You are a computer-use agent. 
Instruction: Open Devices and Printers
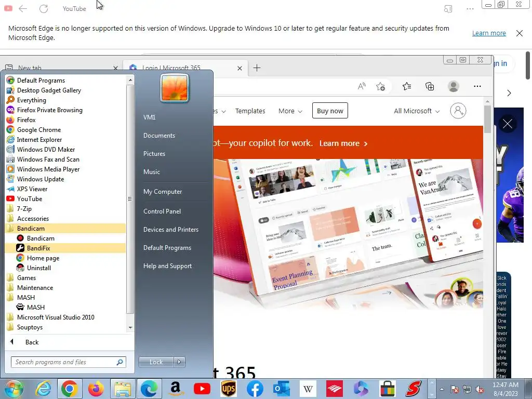tap(170, 230)
